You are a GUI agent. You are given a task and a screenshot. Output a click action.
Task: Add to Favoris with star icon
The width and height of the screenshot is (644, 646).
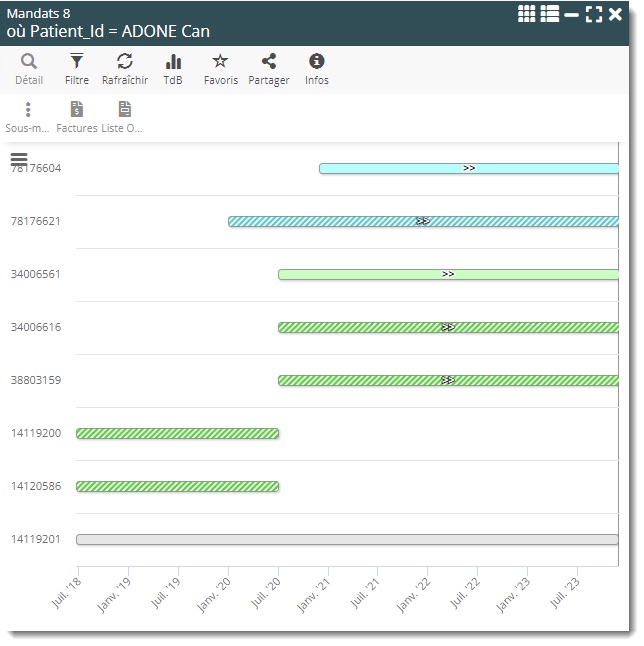click(221, 62)
